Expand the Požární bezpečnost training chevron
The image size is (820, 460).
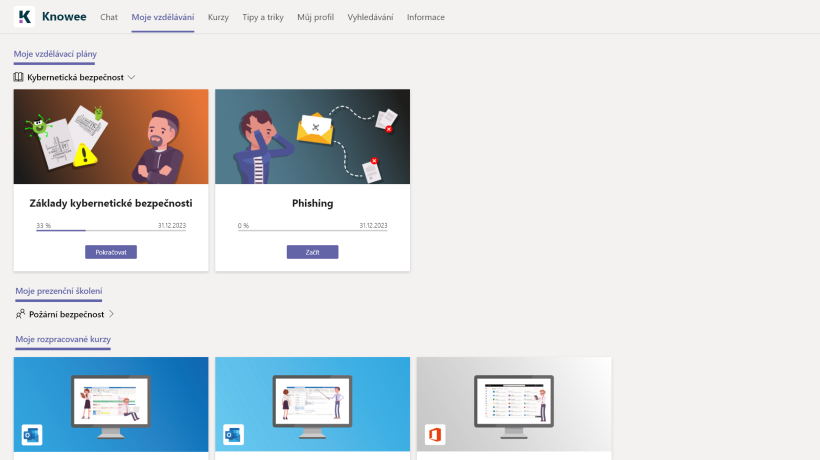coord(111,314)
